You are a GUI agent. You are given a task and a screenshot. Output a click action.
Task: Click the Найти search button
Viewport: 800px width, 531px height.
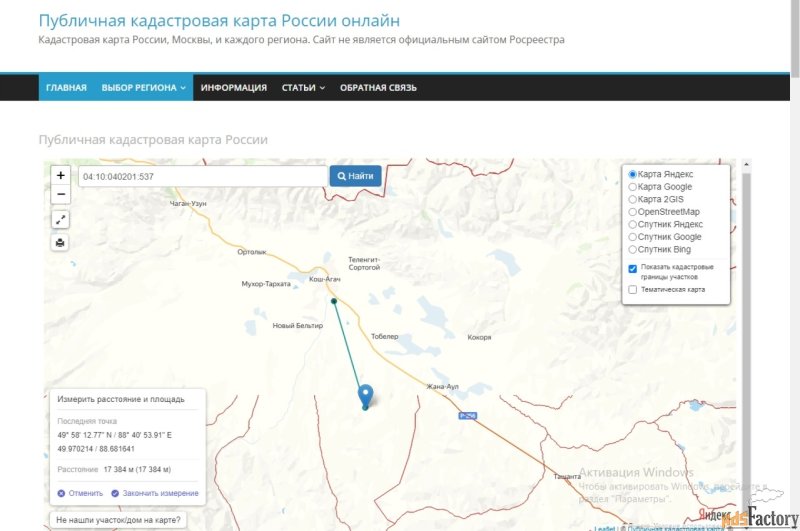(356, 176)
